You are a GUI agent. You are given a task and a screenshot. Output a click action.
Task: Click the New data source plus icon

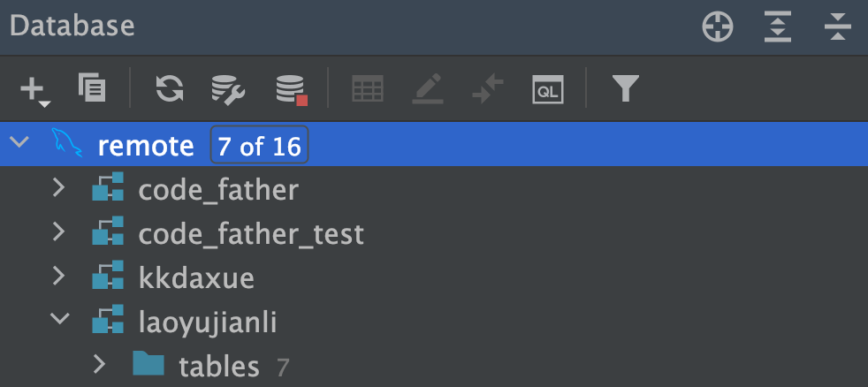click(33, 88)
